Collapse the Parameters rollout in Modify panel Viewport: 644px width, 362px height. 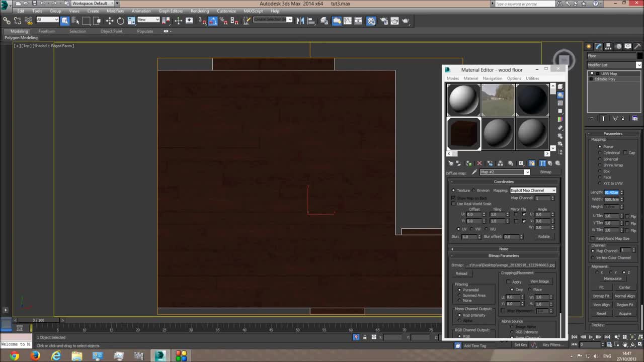[613, 134]
